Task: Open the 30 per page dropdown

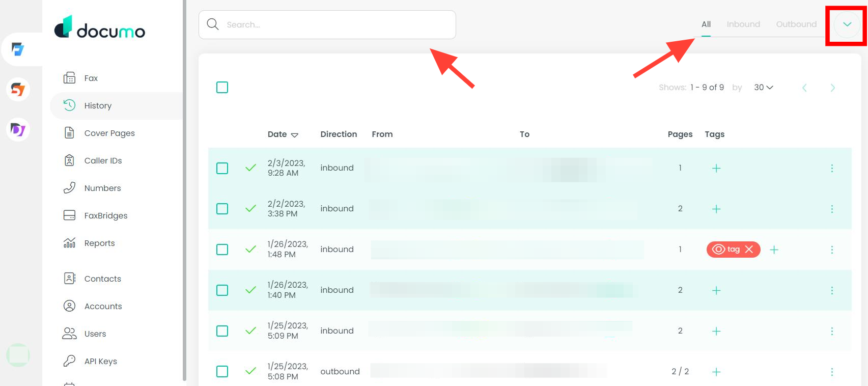Action: click(x=763, y=88)
